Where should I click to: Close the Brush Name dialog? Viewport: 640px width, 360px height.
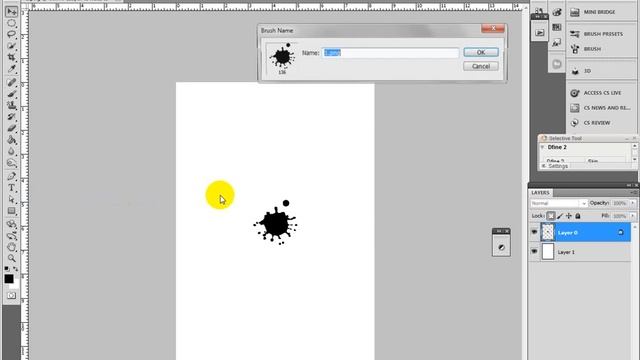click(x=493, y=28)
